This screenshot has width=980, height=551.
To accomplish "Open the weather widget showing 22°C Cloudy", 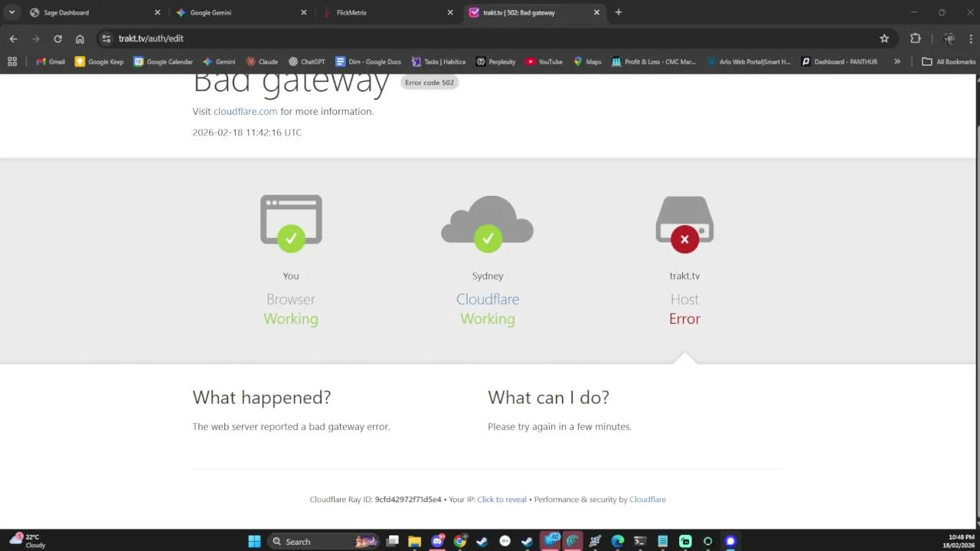I will tap(27, 541).
